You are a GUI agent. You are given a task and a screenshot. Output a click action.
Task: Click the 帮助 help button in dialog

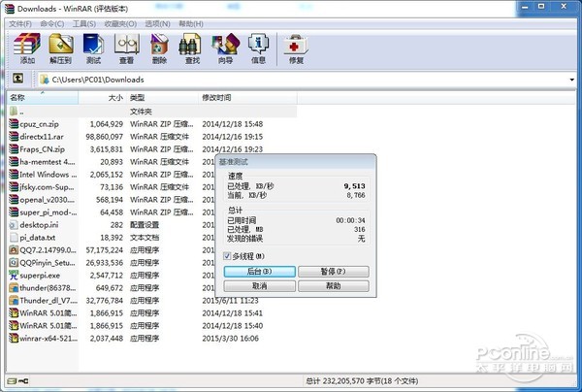334,286
